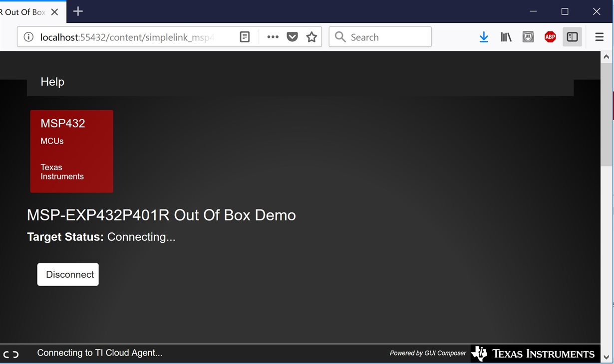Click 'MSP-EXP432P401R Out Of Box Demo' heading
Screen dimensions: 614x364
tap(161, 215)
